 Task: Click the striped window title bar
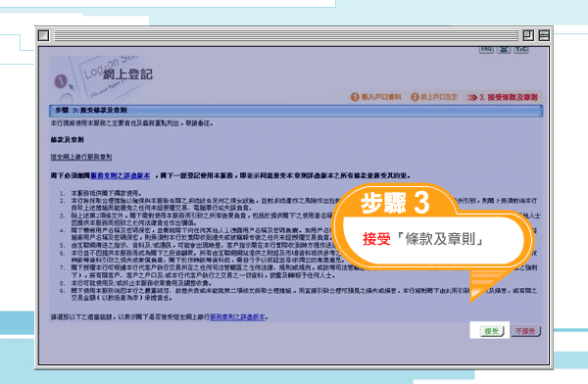tap(286, 35)
